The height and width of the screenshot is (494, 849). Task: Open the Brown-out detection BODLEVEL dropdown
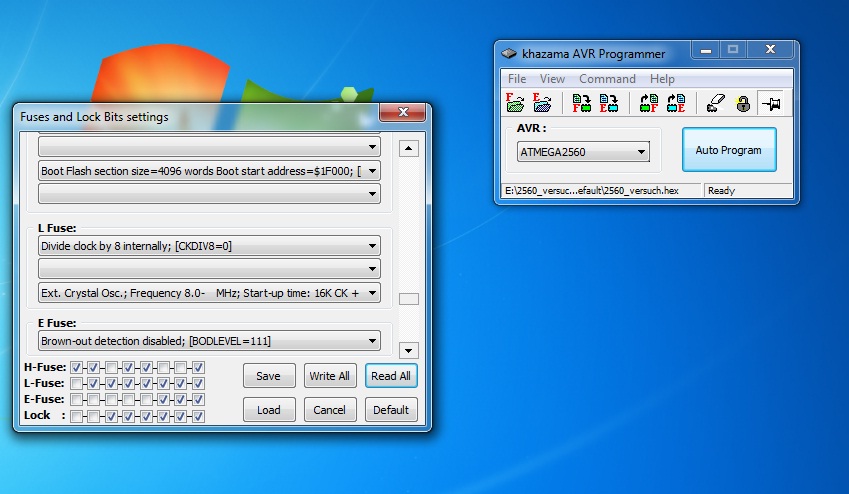[x=209, y=341]
